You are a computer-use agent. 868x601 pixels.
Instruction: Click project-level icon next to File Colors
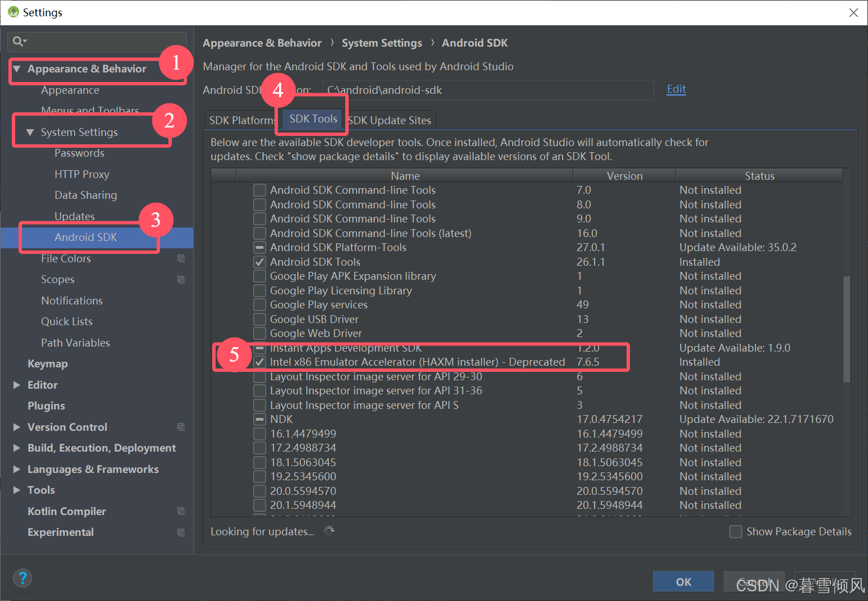tap(181, 258)
